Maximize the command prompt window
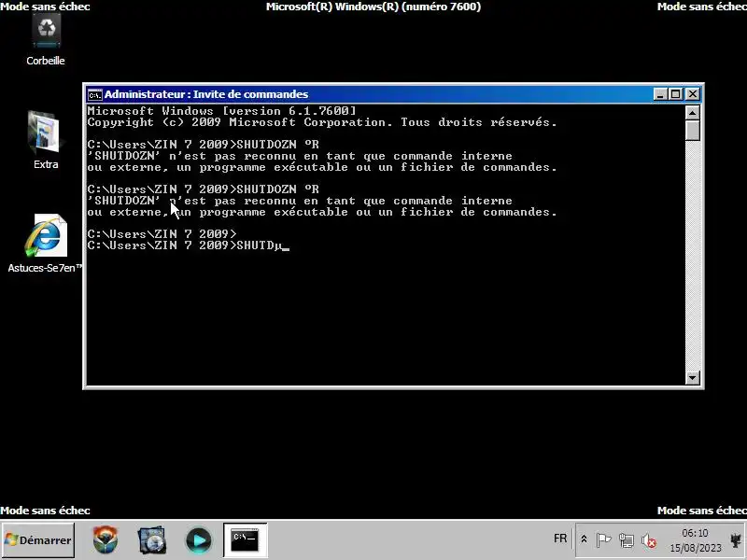This screenshot has width=747, height=560. point(675,94)
